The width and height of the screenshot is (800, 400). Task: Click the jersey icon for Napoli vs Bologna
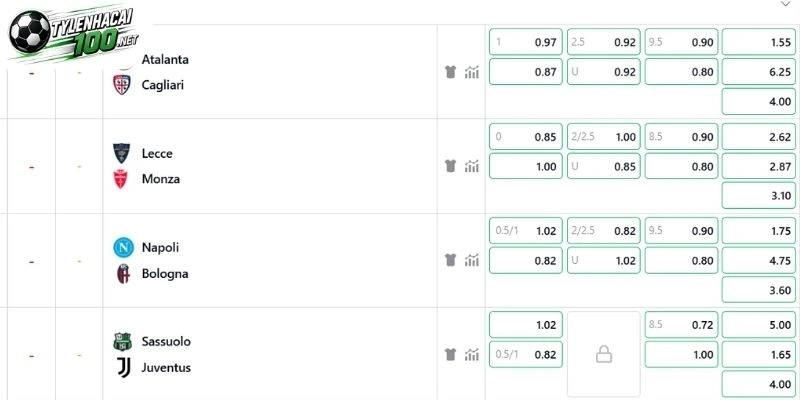[450, 260]
